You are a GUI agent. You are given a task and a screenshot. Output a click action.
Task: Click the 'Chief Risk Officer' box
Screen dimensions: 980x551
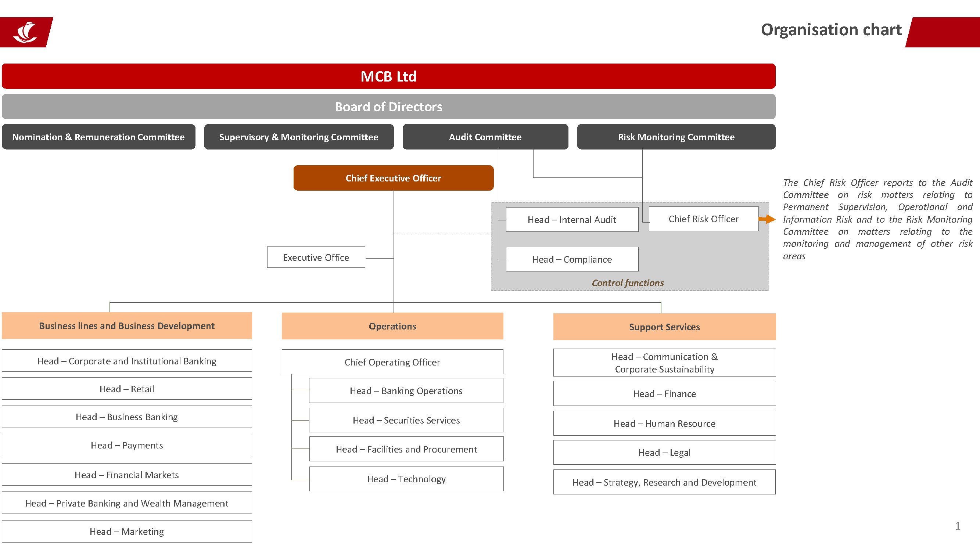point(703,219)
